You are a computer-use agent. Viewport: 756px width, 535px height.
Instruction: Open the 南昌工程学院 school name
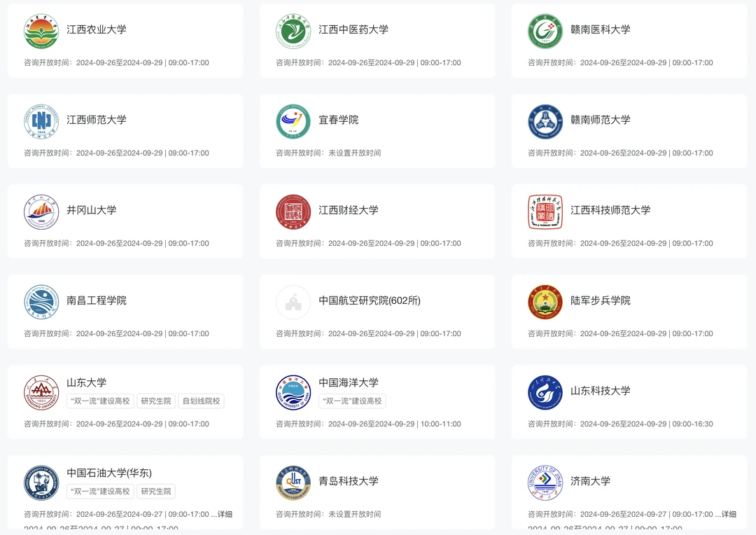[97, 300]
